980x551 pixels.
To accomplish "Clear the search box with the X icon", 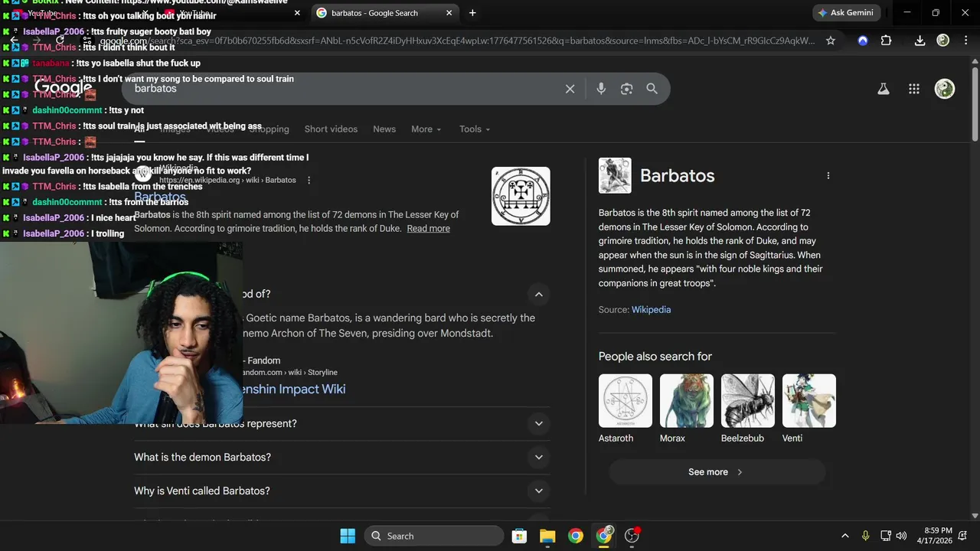I will 570,89.
